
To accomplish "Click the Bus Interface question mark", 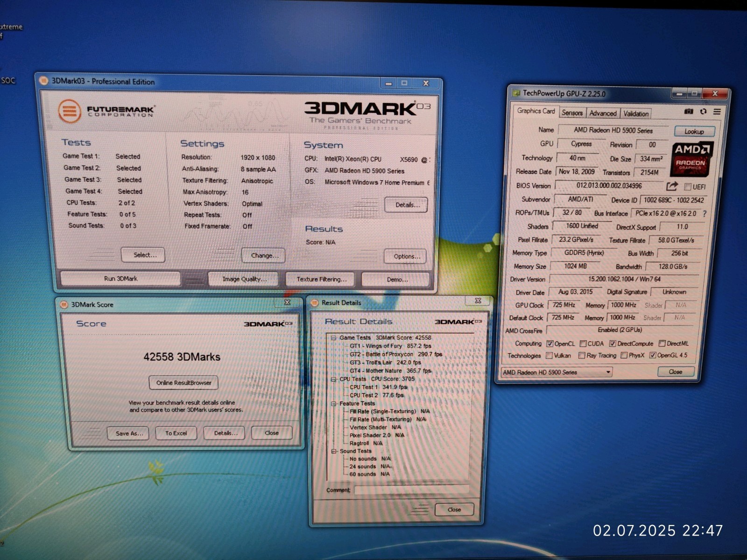I will (705, 213).
